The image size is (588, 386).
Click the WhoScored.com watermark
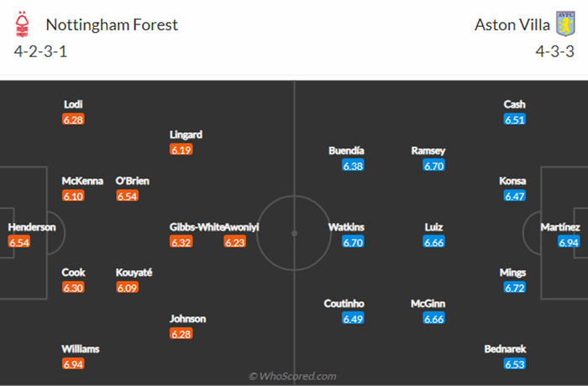[x=292, y=376]
